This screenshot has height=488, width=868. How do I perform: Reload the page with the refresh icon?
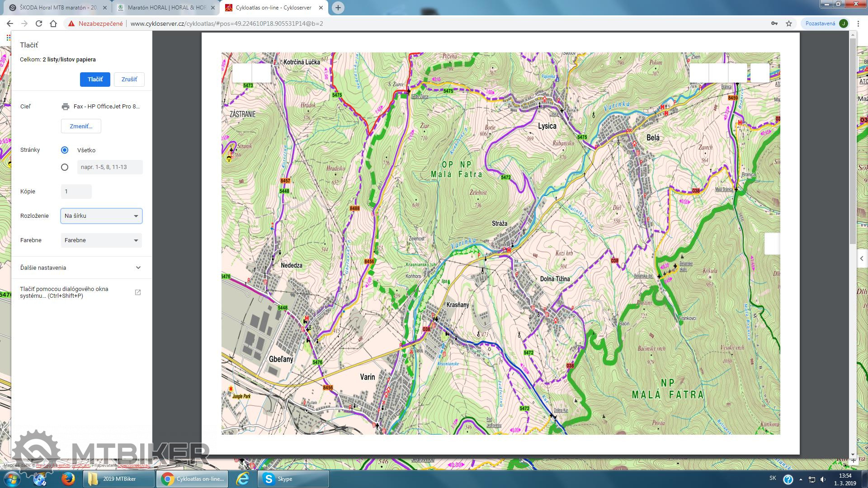39,23
